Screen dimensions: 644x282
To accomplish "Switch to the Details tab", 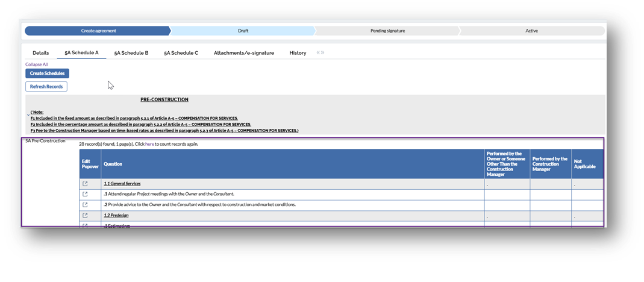I will [x=40, y=53].
